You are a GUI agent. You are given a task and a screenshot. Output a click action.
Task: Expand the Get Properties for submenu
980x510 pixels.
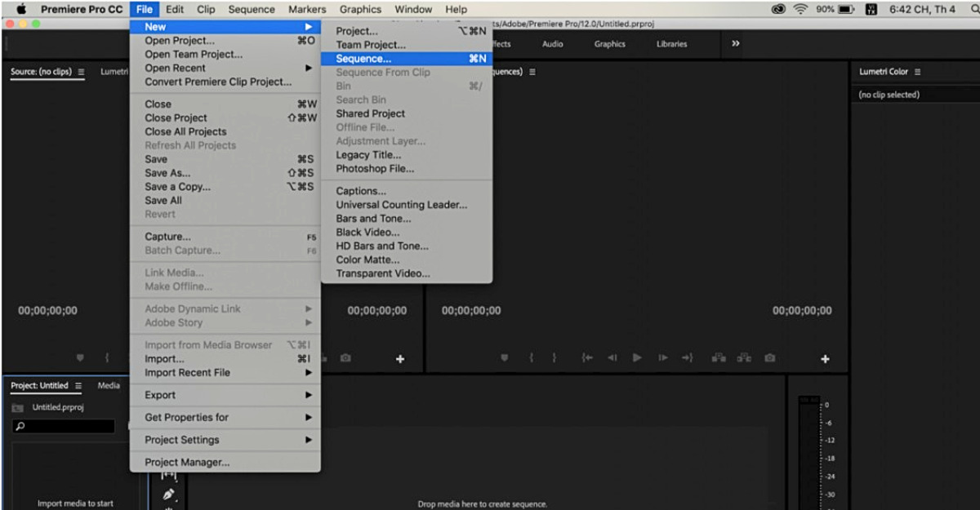[225, 417]
